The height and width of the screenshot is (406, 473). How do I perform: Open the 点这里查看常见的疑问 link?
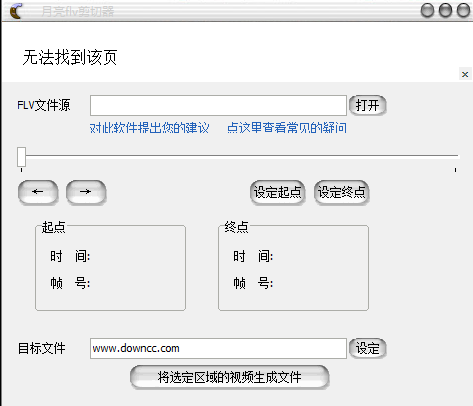[287, 128]
